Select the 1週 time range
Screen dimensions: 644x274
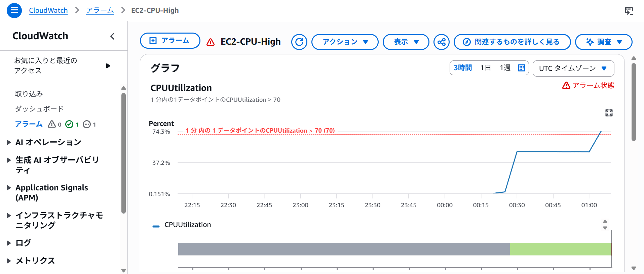point(505,68)
